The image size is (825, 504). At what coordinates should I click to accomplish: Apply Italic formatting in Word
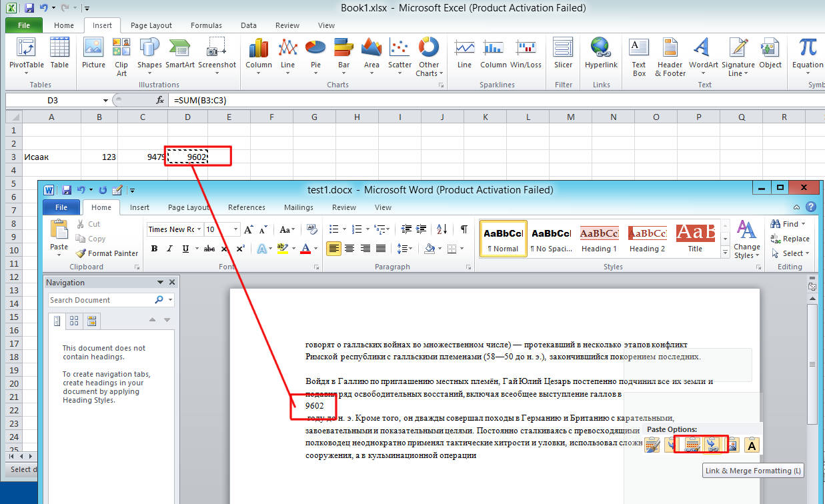169,249
